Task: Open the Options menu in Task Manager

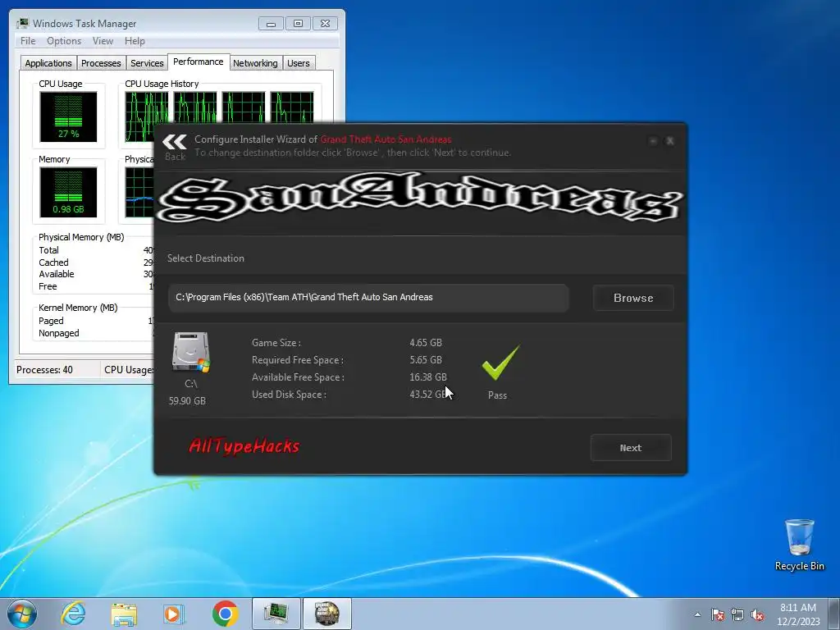Action: point(64,41)
